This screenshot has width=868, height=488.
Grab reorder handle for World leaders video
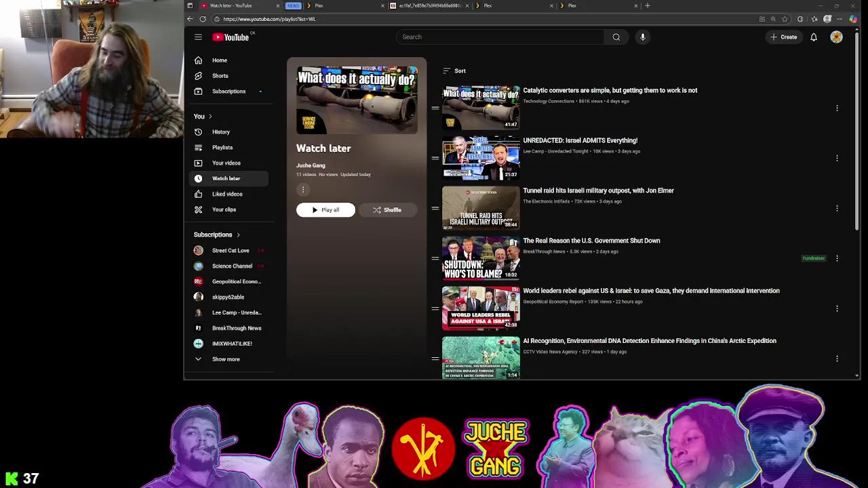[435, 308]
